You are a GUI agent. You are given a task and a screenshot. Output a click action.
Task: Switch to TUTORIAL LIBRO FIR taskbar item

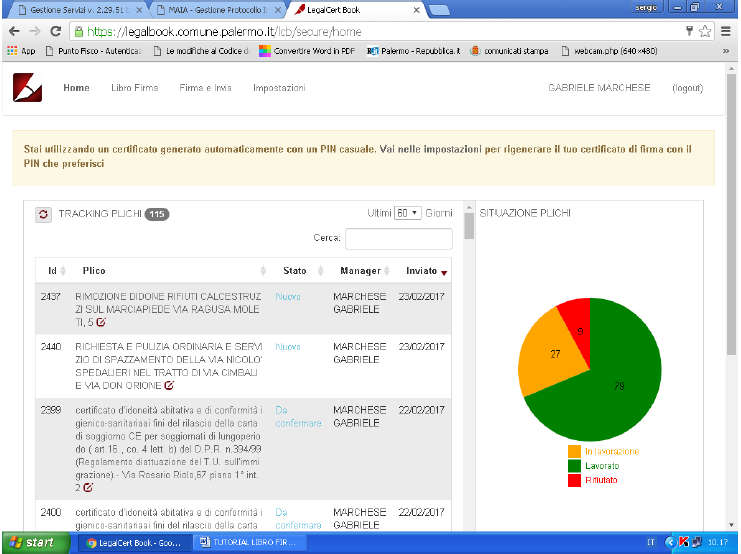tap(250, 542)
